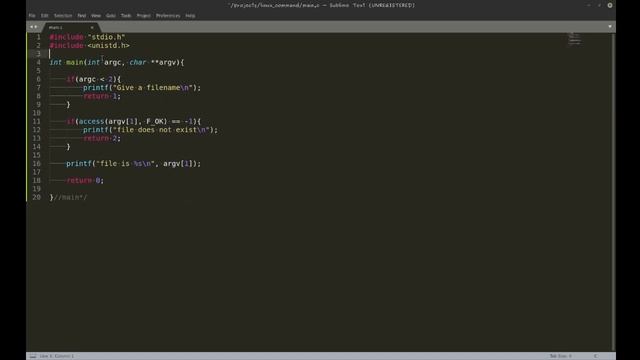Click "return 2;" on line 13
Image resolution: width=640 pixels, height=360 pixels.
(x=102, y=138)
